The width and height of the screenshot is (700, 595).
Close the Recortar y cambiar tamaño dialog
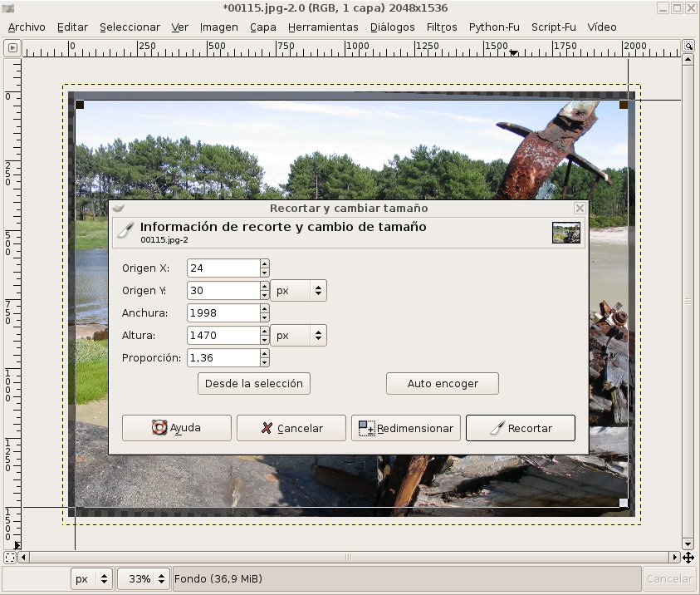(580, 208)
